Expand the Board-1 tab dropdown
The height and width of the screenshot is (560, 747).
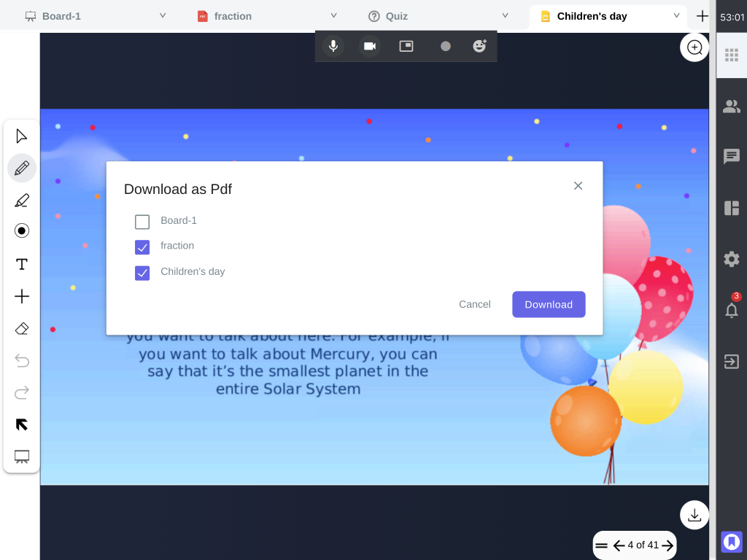[x=163, y=15]
